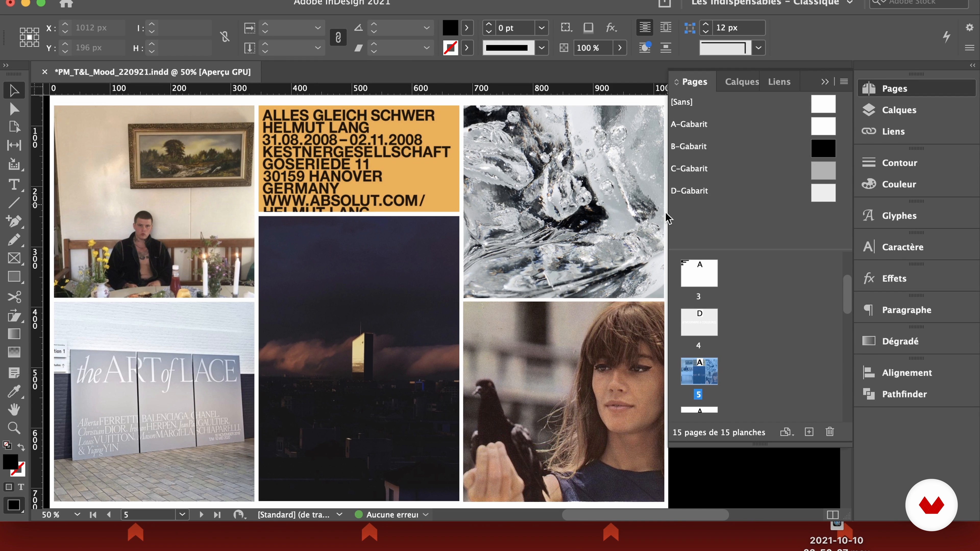This screenshot has width=980, height=551.
Task: Select the Direct Selection tool
Action: click(14, 109)
